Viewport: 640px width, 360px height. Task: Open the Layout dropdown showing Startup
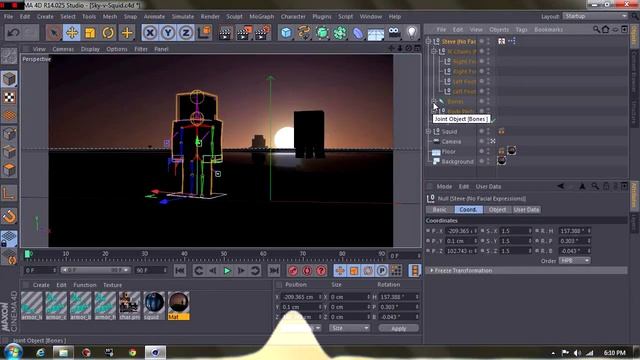pyautogui.click(x=595, y=16)
